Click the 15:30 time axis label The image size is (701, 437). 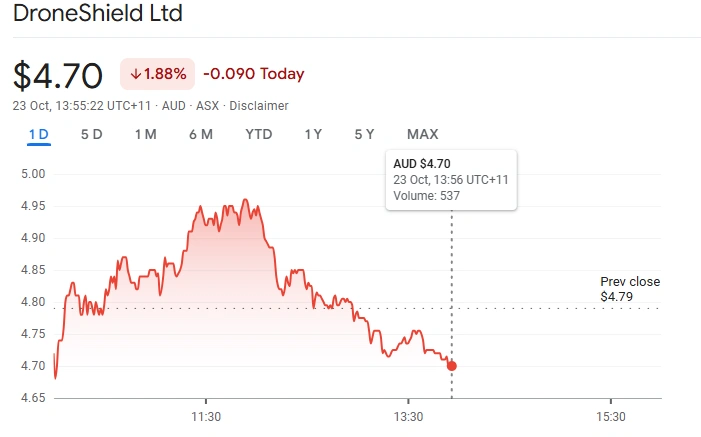[610, 416]
